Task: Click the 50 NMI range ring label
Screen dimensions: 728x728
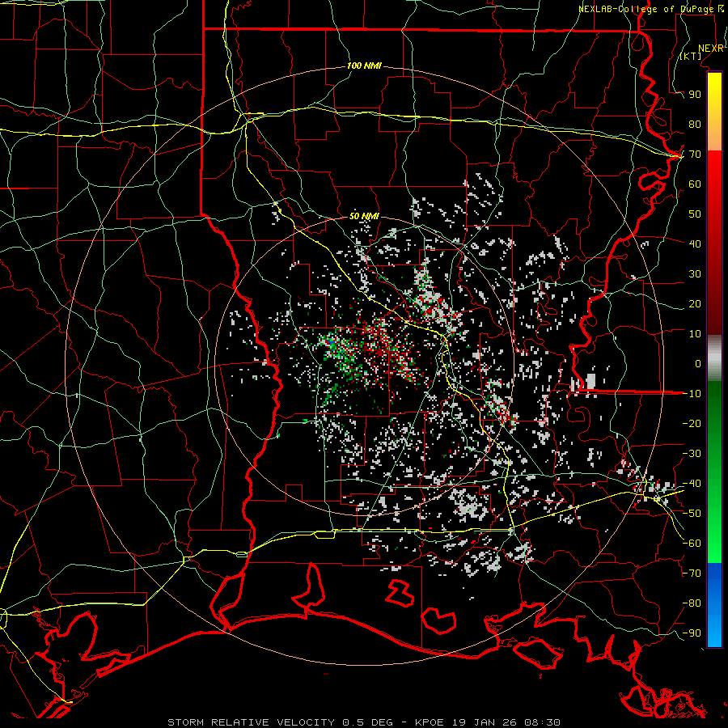Action: [x=364, y=216]
